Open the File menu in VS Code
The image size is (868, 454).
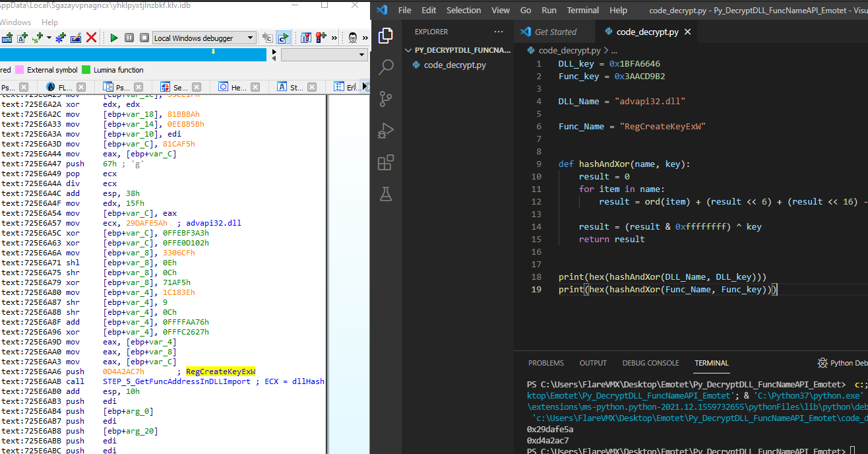tap(404, 10)
